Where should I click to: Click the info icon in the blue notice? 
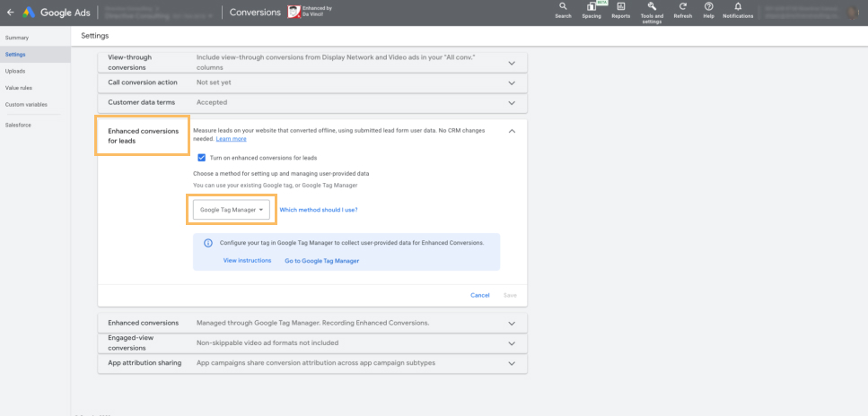[x=208, y=243]
